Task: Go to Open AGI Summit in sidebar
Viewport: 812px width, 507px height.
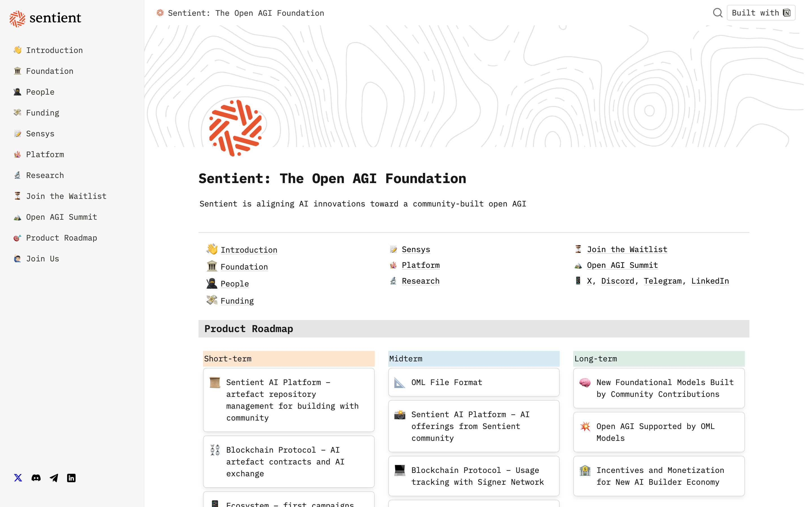Action: [x=61, y=217]
